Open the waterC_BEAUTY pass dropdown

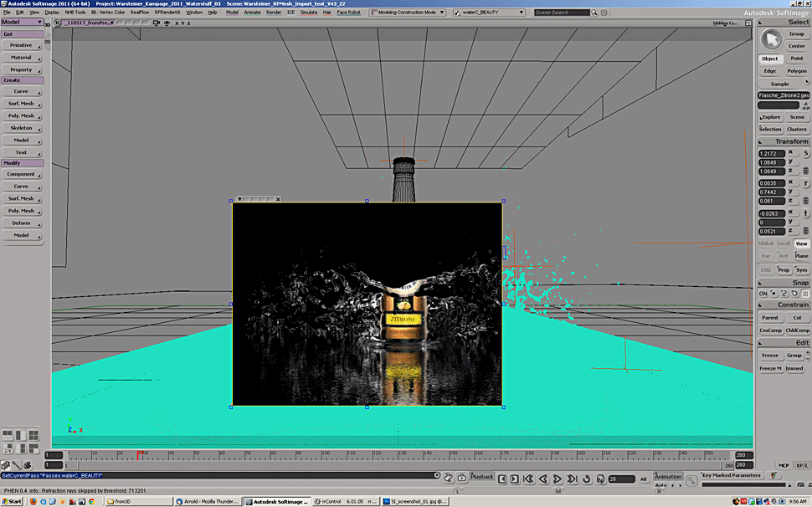pyautogui.click(x=490, y=13)
